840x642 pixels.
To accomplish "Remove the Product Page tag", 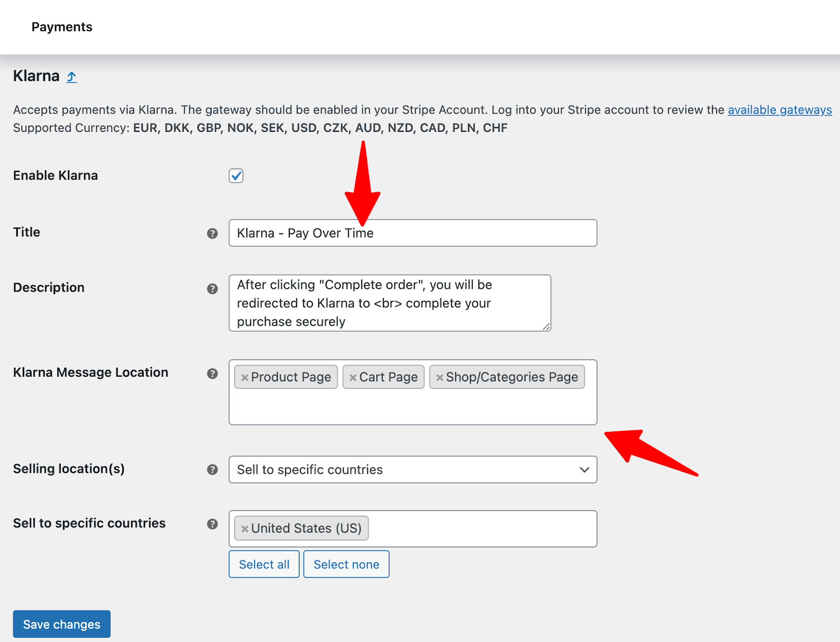I will (244, 378).
